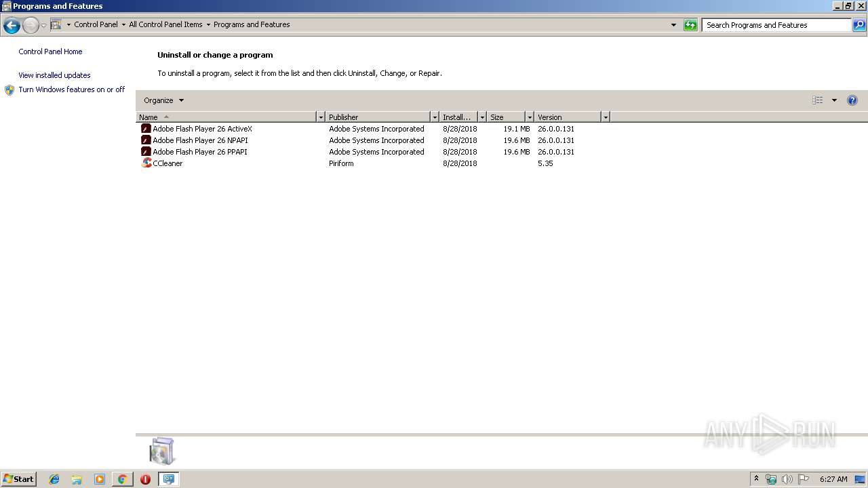The height and width of the screenshot is (488, 868).
Task: Open the recent pages dropdown arrow
Action: pos(43,26)
